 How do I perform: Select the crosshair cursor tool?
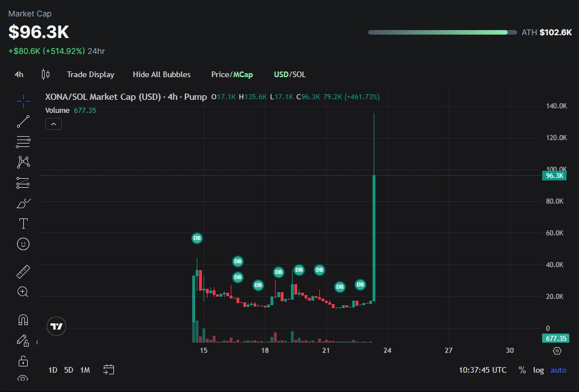click(x=23, y=101)
